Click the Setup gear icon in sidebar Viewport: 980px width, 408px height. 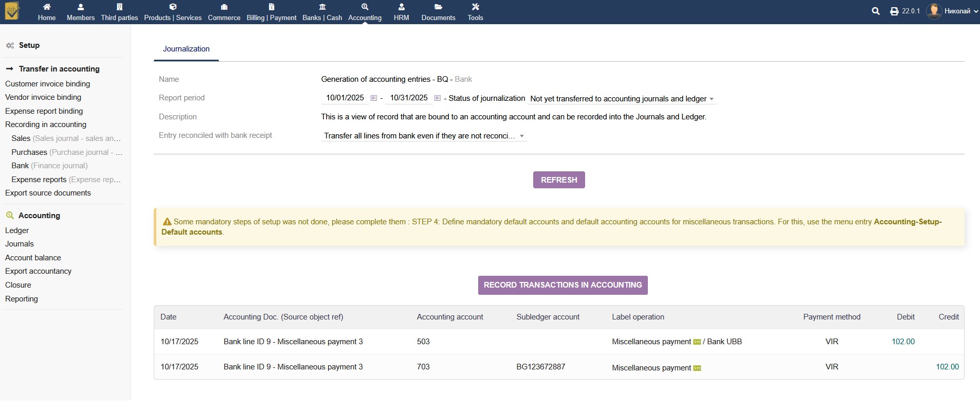10,46
